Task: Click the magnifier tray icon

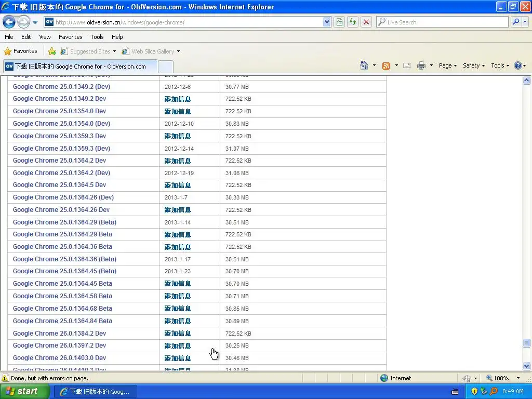Action: 494,391
